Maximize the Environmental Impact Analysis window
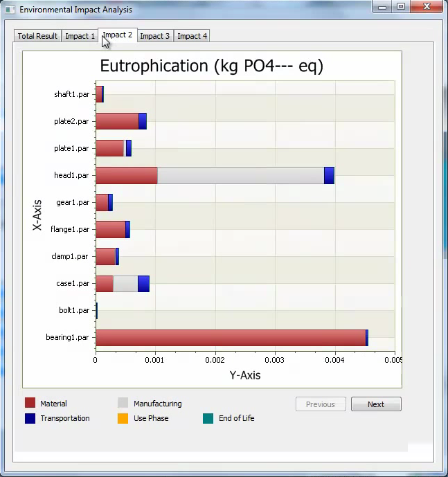Image resolution: width=448 pixels, height=477 pixels. click(400, 7)
